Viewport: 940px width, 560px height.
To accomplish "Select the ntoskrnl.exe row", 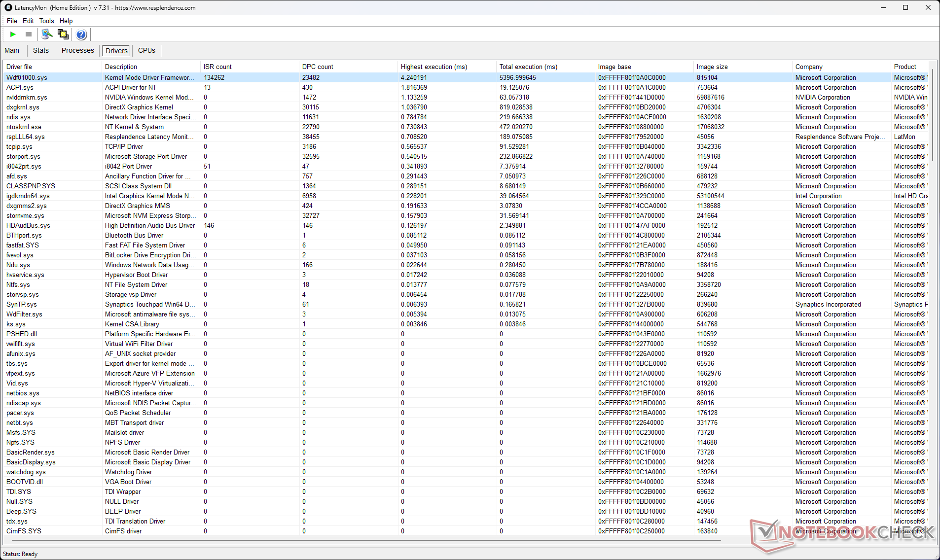I will (466, 127).
